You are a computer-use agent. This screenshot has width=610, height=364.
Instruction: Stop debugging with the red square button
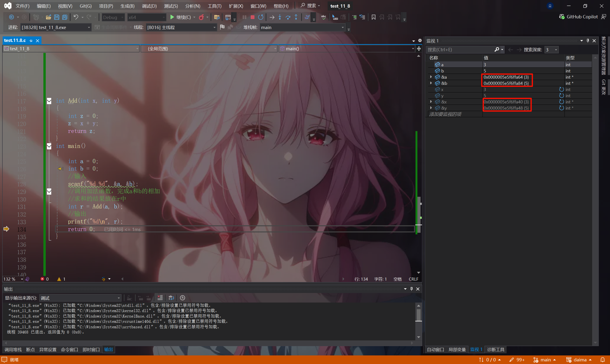click(252, 17)
